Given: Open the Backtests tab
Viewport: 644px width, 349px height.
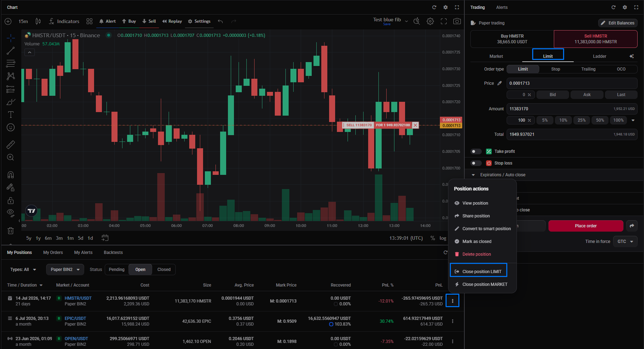Looking at the screenshot, I should coord(113,253).
